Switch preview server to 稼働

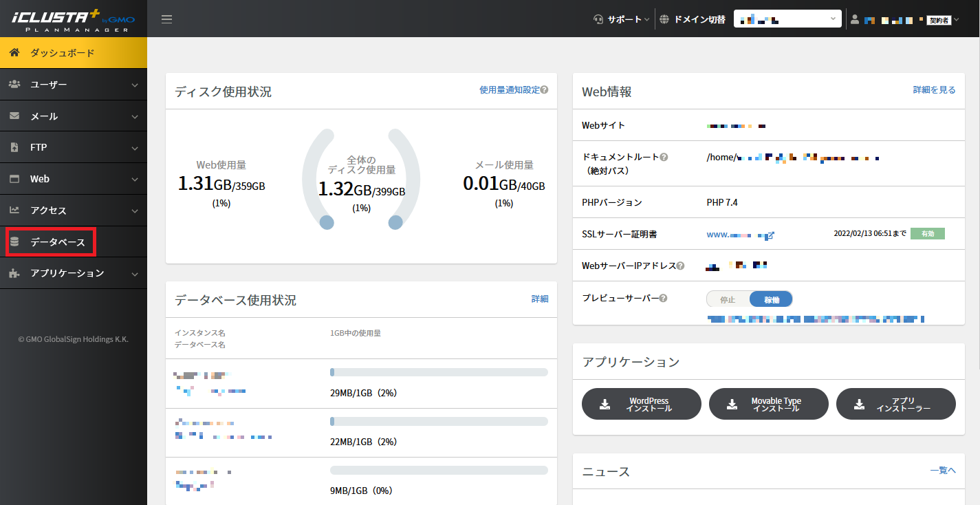[771, 299]
